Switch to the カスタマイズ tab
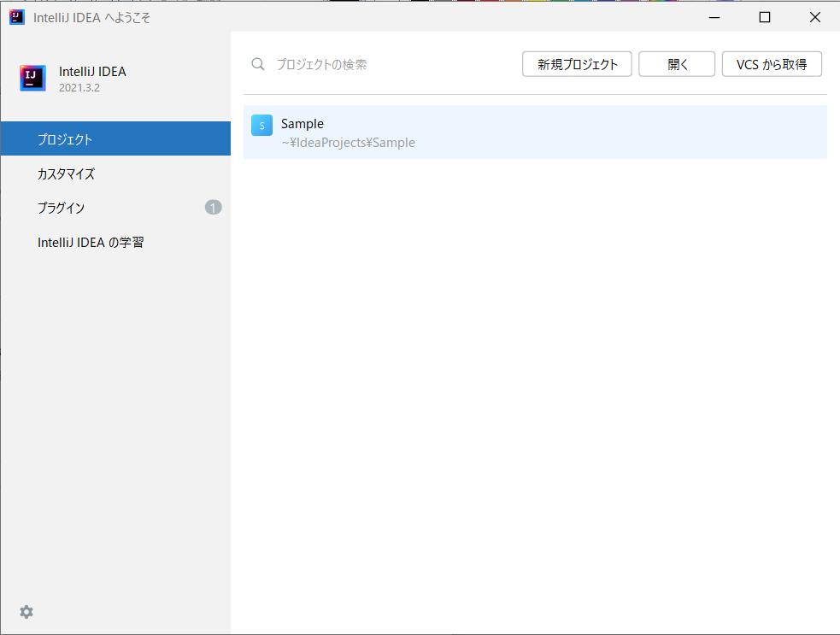840x635 pixels. click(x=115, y=173)
